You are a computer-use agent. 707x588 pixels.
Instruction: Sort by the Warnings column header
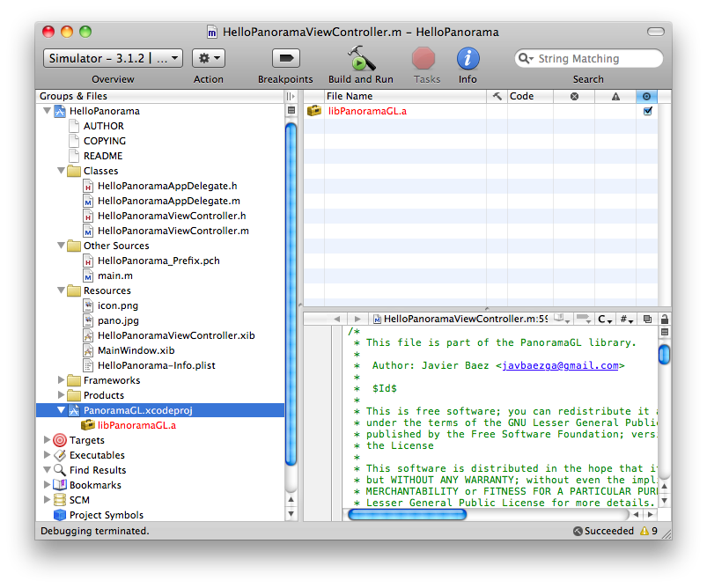pos(615,96)
